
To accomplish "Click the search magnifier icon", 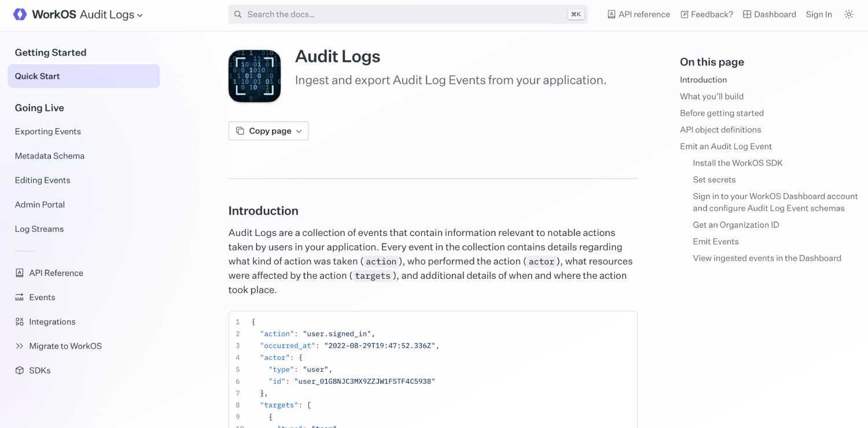I will click(x=238, y=14).
